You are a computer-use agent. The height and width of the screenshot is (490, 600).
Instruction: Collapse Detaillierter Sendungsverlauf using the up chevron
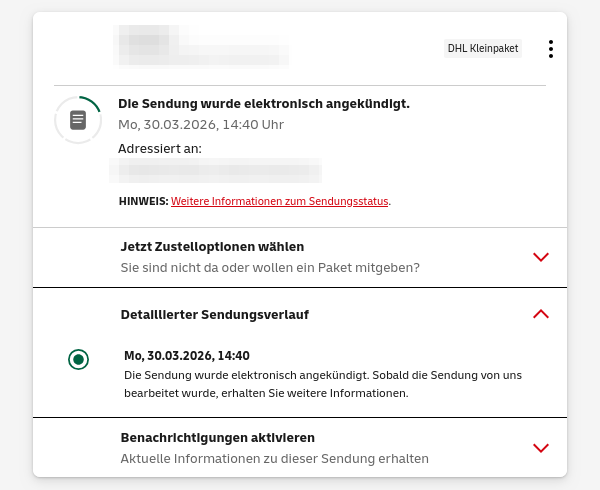click(541, 314)
